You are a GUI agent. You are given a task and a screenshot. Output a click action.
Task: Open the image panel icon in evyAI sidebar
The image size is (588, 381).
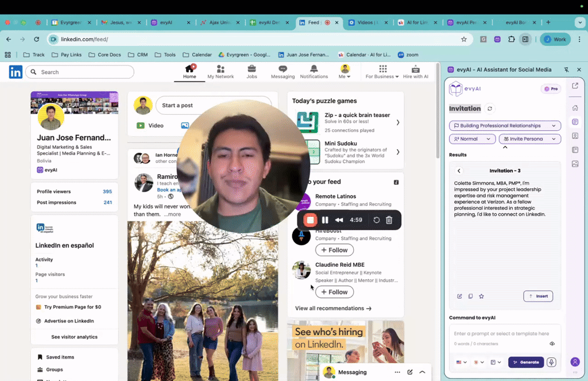click(x=575, y=163)
